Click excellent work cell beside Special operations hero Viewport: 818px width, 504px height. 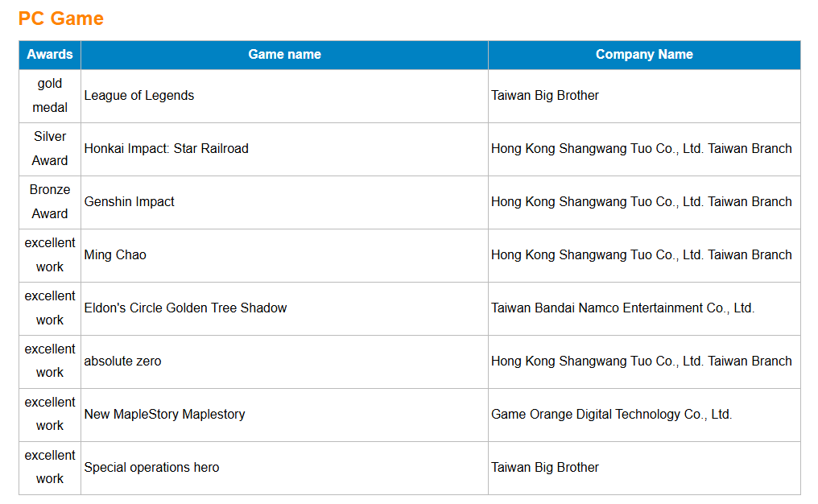pos(50,468)
